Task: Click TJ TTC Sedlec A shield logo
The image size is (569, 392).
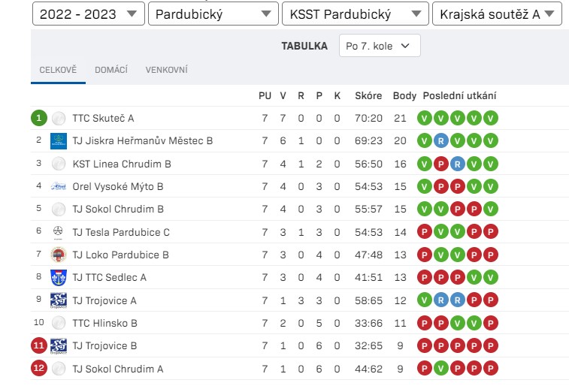Action: click(x=59, y=278)
